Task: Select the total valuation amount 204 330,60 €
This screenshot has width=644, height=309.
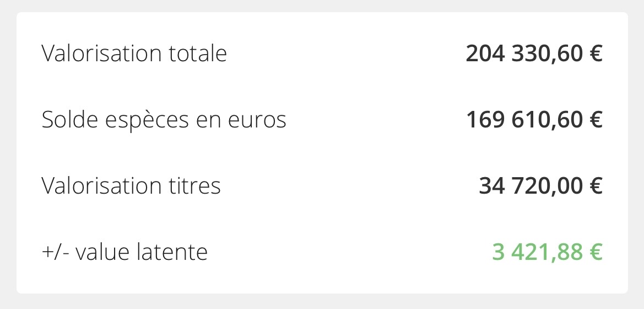Action: point(534,54)
